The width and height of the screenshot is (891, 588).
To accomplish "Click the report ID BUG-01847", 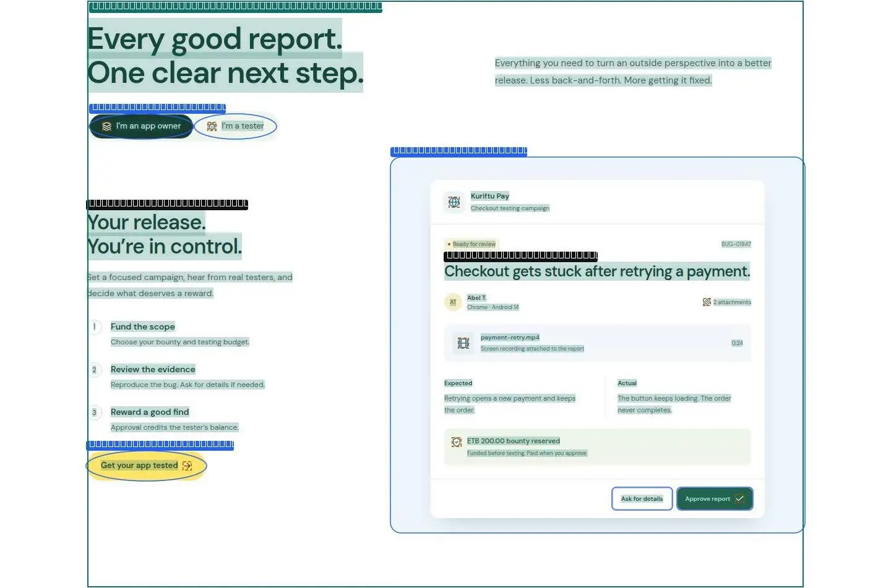I will (736, 244).
